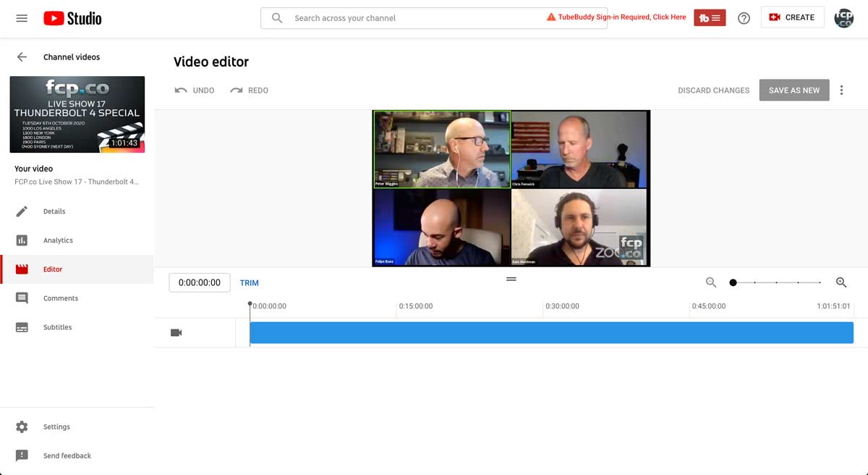Click the Channel videos label
868x475 pixels.
[x=72, y=57]
